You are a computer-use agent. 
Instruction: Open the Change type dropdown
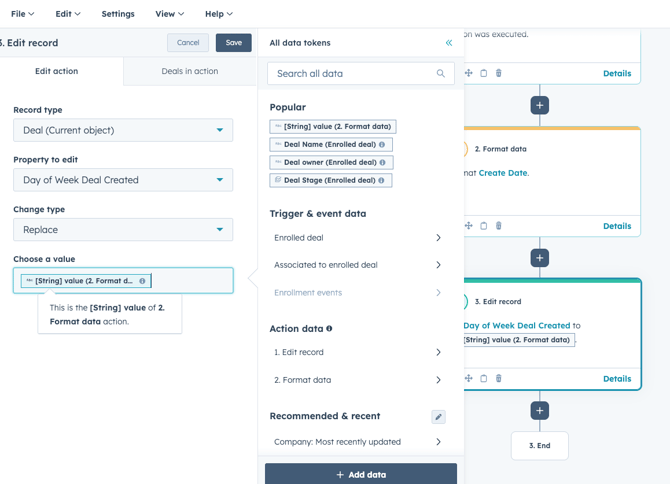pos(123,230)
